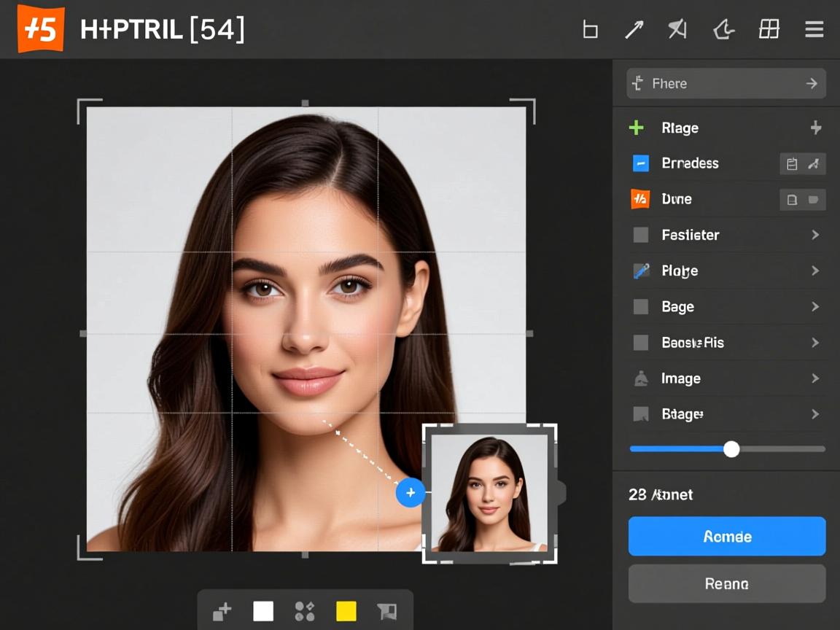Screen dimensions: 840x630
Task: Expand the Festieter row chevron
Action: pyautogui.click(x=815, y=235)
